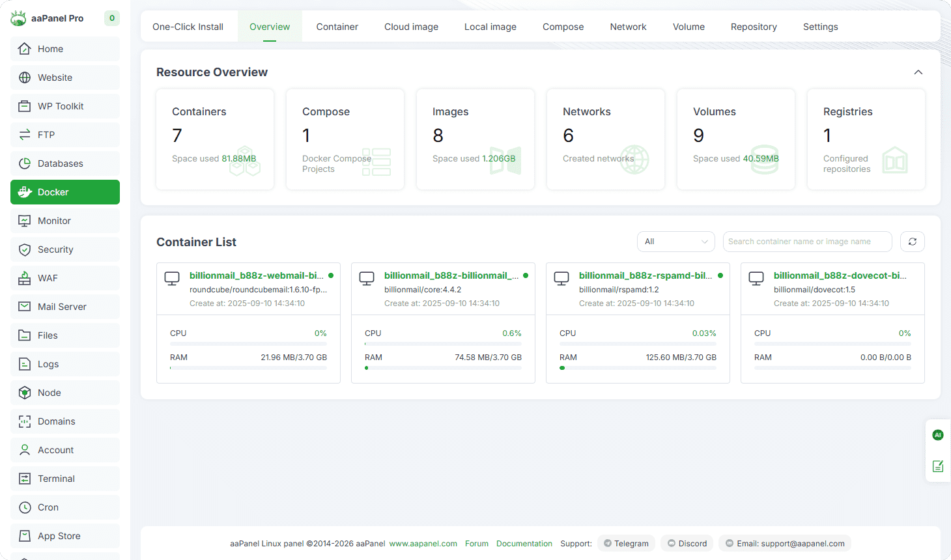
Task: Open the Documentation footer link
Action: point(524,543)
